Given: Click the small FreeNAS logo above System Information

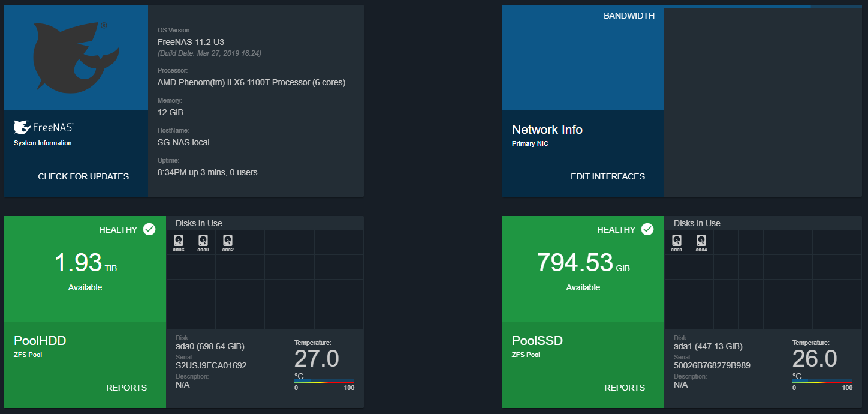Looking at the screenshot, I should 44,128.
